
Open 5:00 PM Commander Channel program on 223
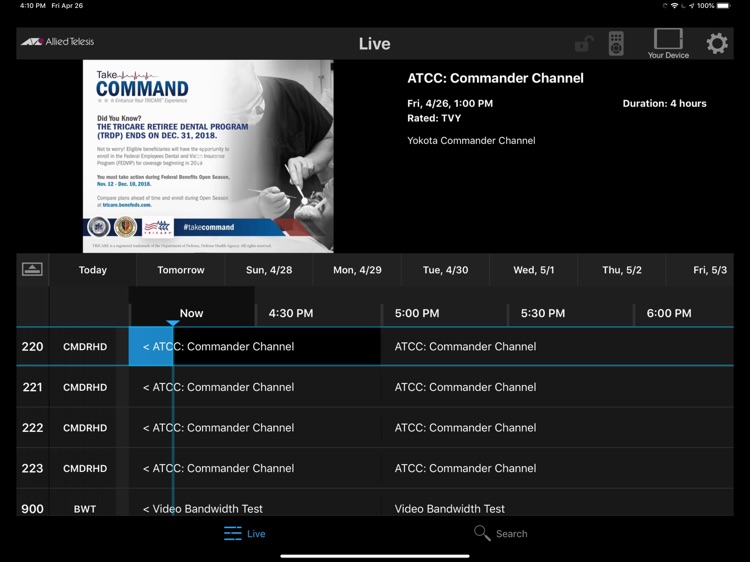[x=557, y=469]
